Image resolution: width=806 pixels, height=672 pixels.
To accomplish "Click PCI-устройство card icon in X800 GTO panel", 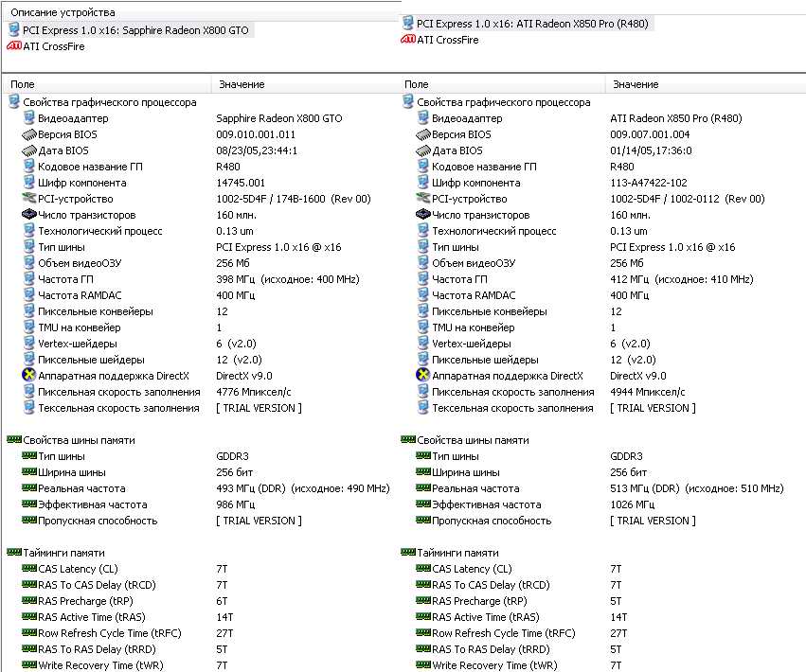I will (x=29, y=199).
